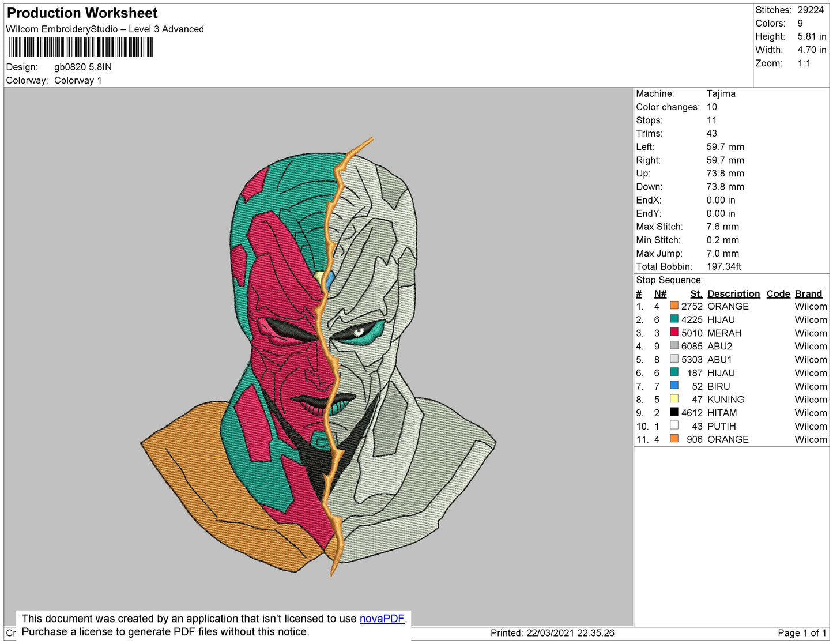Click the Color changes value 10
833x644 pixels.
[712, 107]
